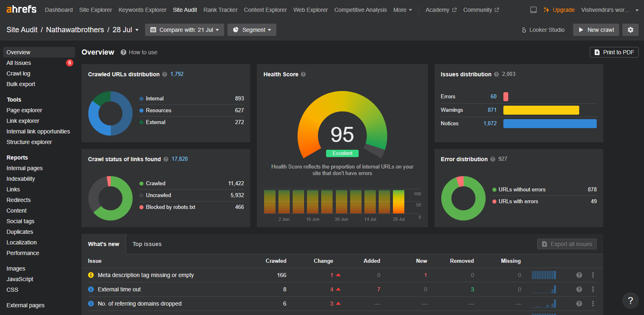Click help icon beside Crawled URLs distribution
Screen dimensions: 644x315
pyautogui.click(x=165, y=74)
